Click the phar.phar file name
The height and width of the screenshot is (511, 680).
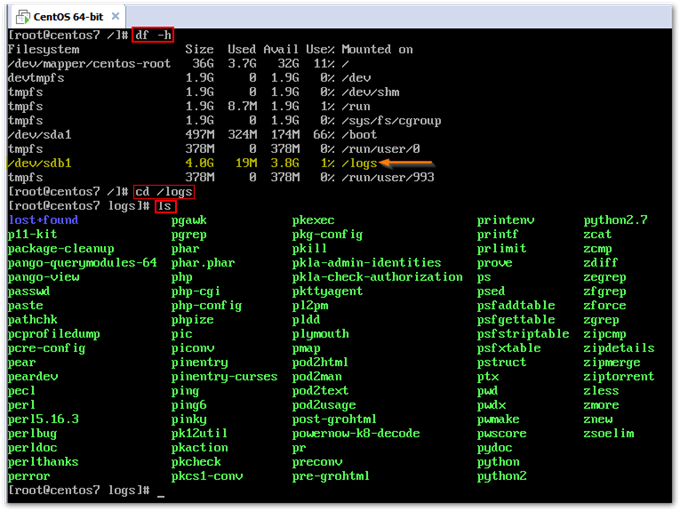203,263
